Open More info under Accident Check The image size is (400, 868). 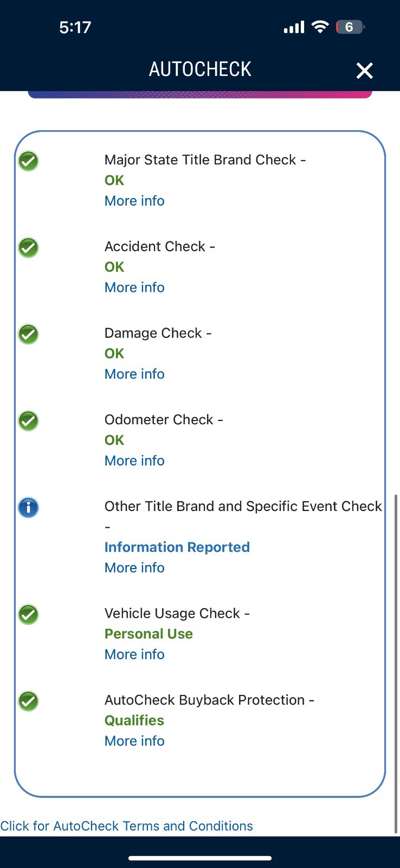click(134, 288)
